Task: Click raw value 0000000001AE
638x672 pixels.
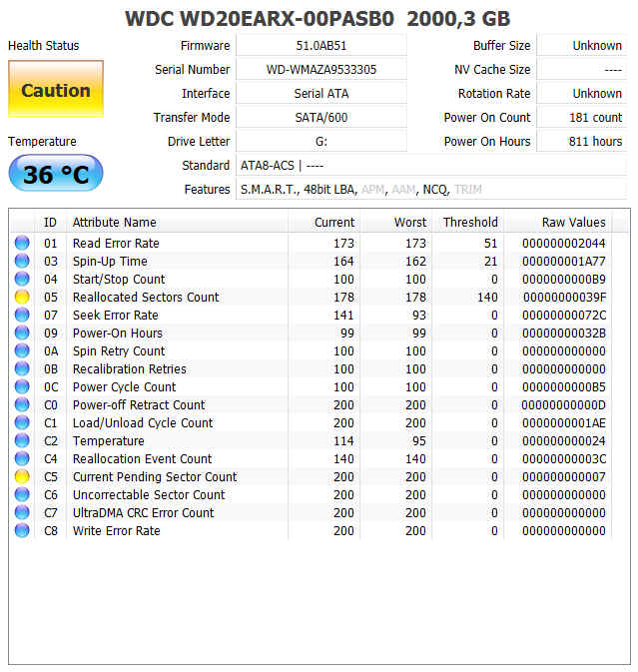Action: click(x=564, y=423)
